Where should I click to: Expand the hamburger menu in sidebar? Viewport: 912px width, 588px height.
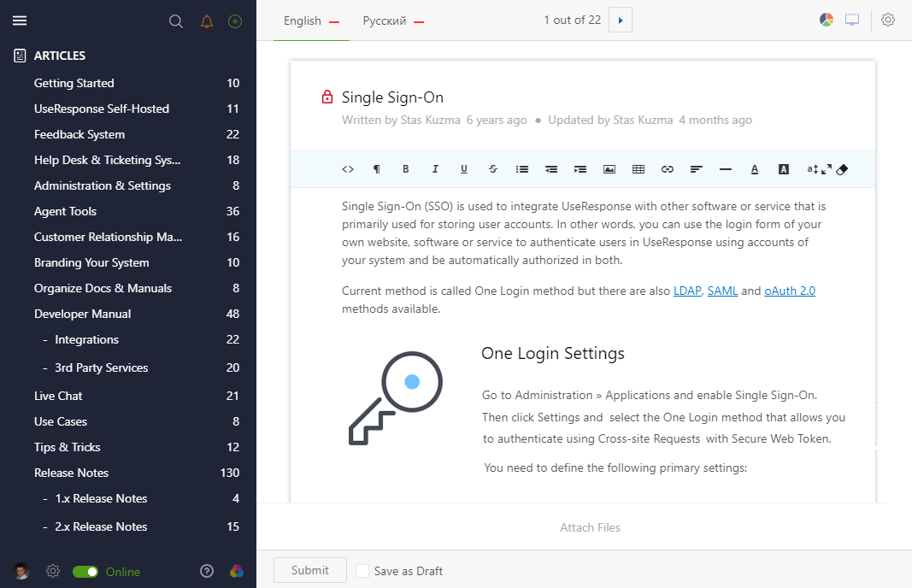(20, 21)
